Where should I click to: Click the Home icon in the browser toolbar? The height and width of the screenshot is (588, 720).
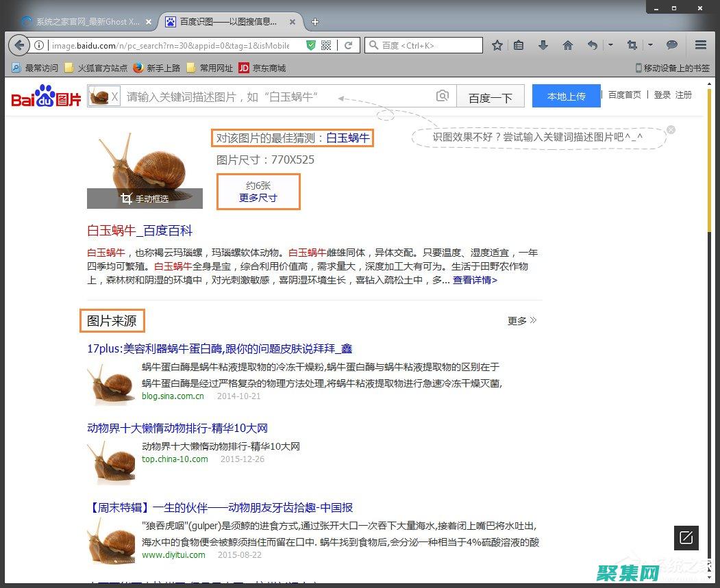coord(569,45)
